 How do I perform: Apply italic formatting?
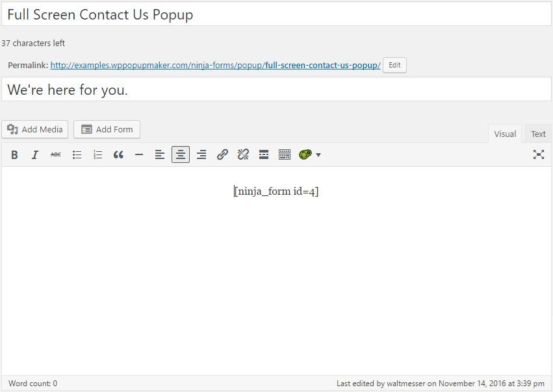coord(35,154)
